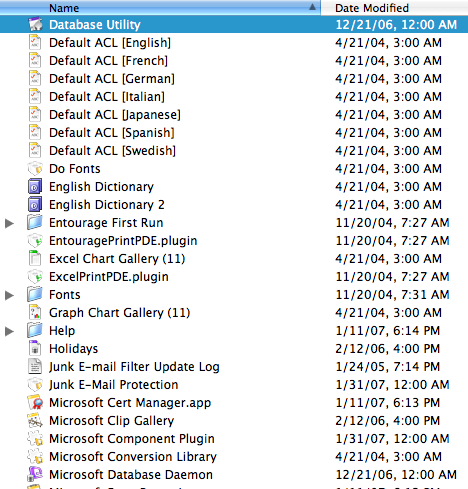Select the Fonts folder name
Image resolution: width=468 pixels, height=489 pixels.
click(65, 295)
